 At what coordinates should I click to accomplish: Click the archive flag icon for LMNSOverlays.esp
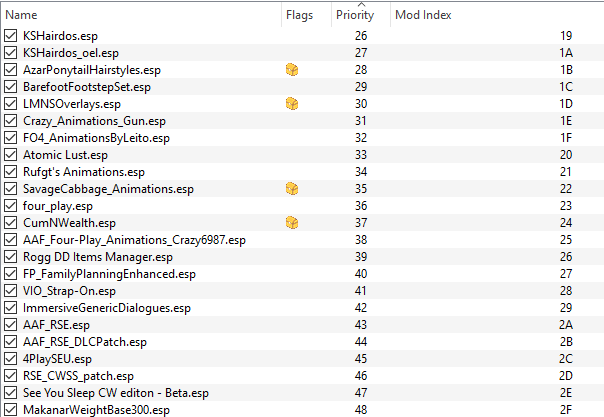coord(292,104)
